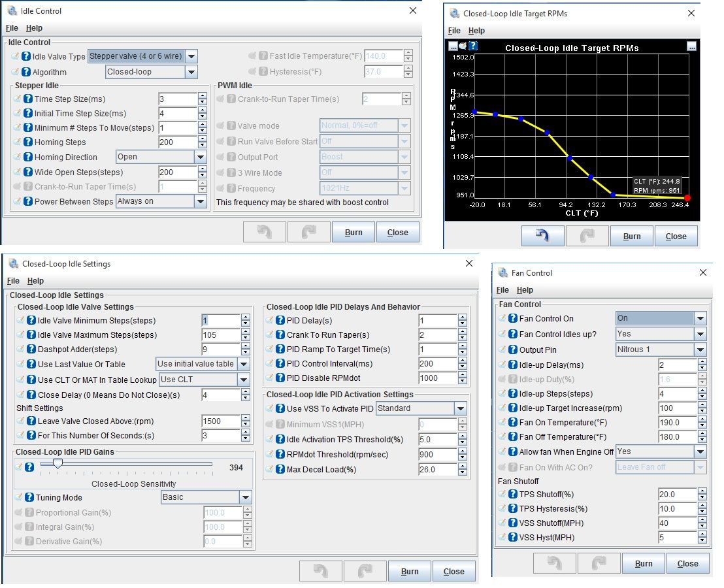Image resolution: width=724 pixels, height=588 pixels.
Task: Open Help menu in Idle Control window
Action: tap(34, 28)
